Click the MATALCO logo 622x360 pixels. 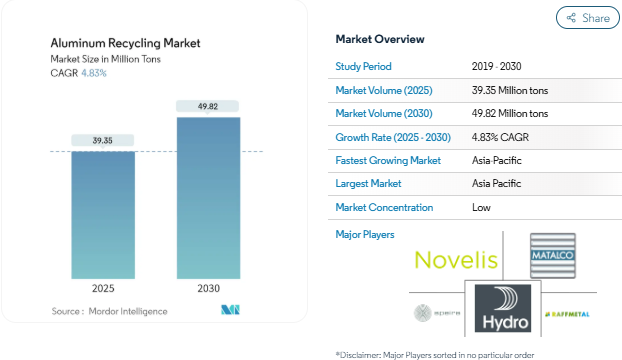[x=553, y=255]
